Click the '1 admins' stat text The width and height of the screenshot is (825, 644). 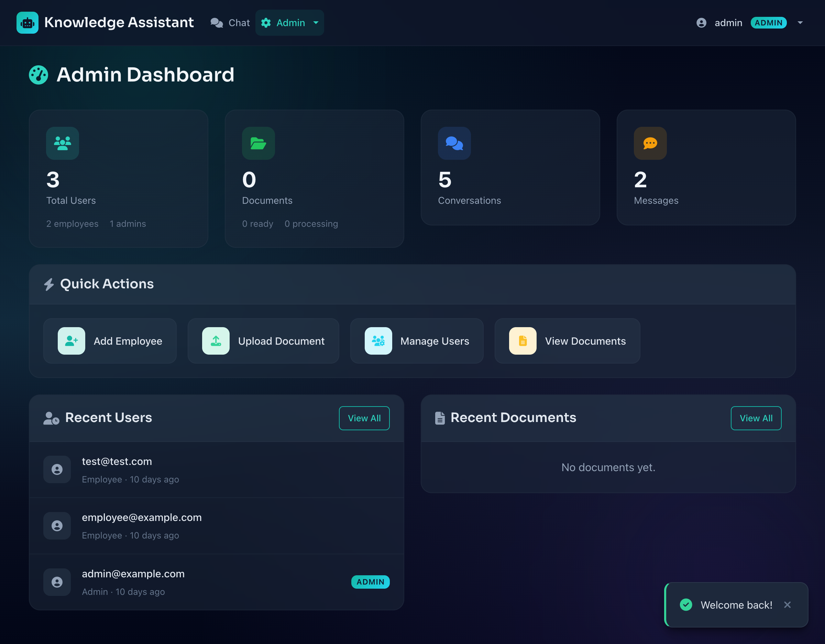[128, 224]
